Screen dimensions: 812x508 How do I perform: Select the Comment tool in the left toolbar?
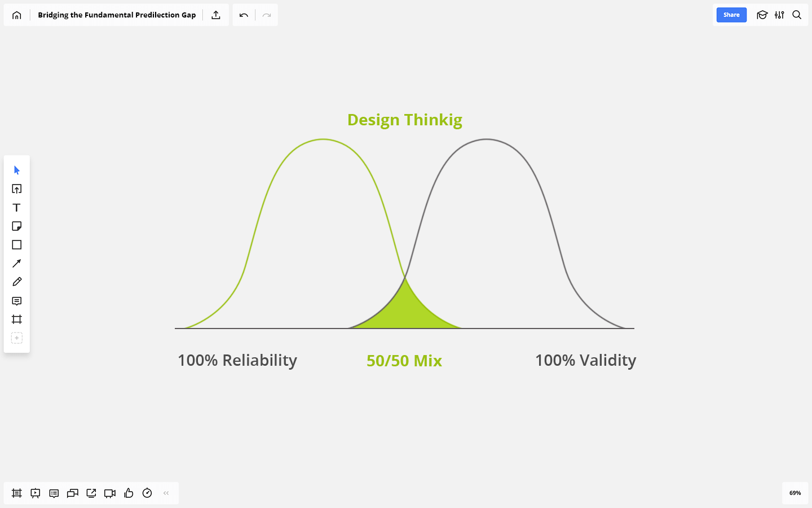[x=17, y=301]
